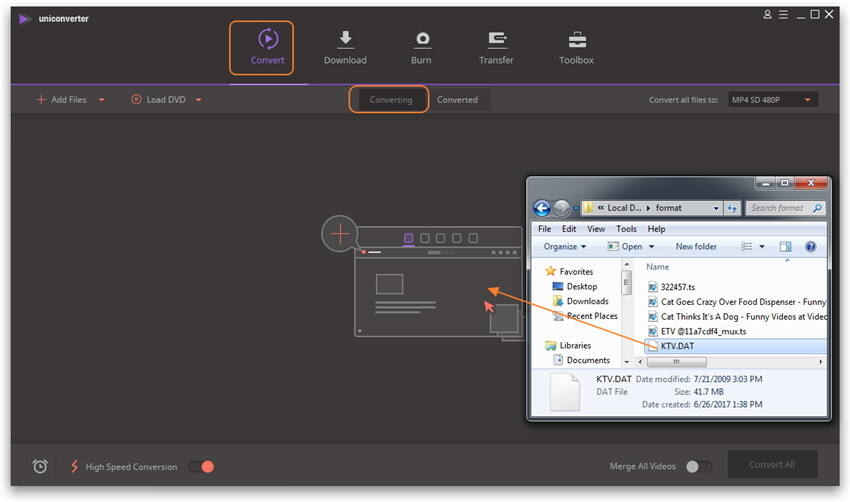Screen dimensions: 850x502
Task: Click the horizontal scrollbar in file list
Action: coord(676,362)
